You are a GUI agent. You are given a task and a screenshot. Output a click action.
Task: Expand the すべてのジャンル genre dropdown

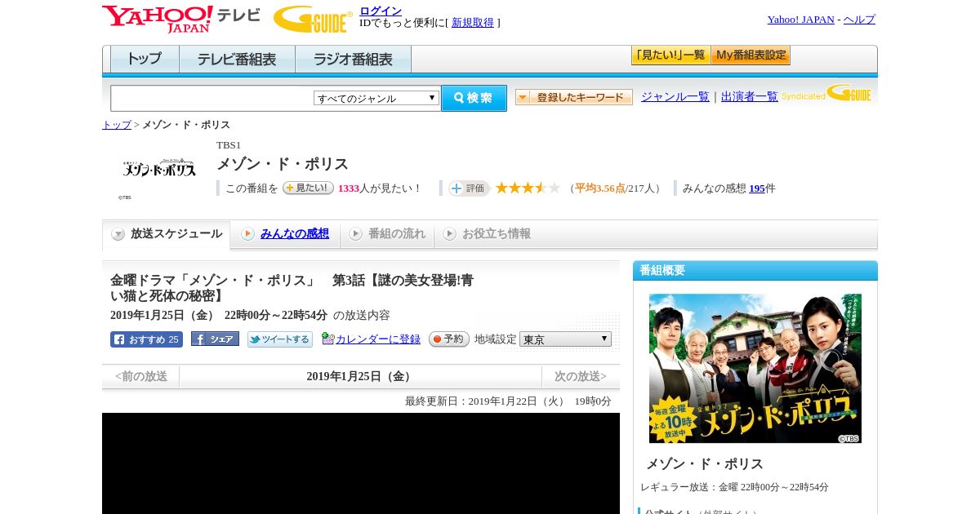tap(376, 98)
